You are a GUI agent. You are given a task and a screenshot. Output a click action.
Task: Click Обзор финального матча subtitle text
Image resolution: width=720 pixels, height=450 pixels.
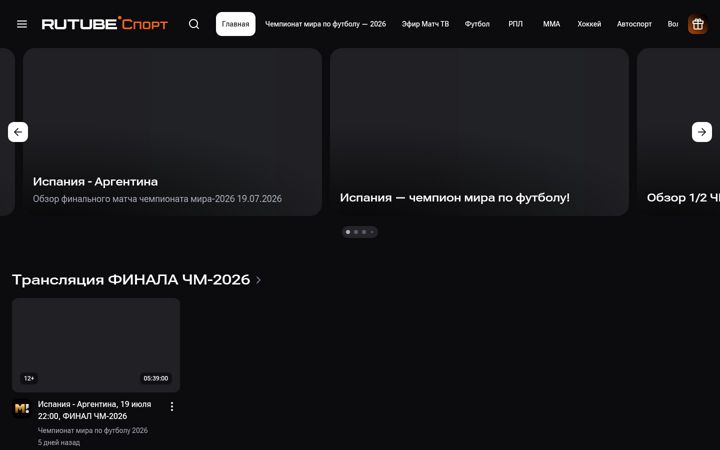(157, 199)
